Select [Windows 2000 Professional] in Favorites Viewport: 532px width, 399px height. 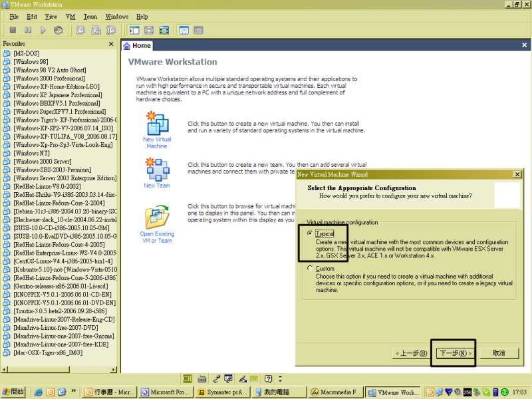pyautogui.click(x=49, y=78)
